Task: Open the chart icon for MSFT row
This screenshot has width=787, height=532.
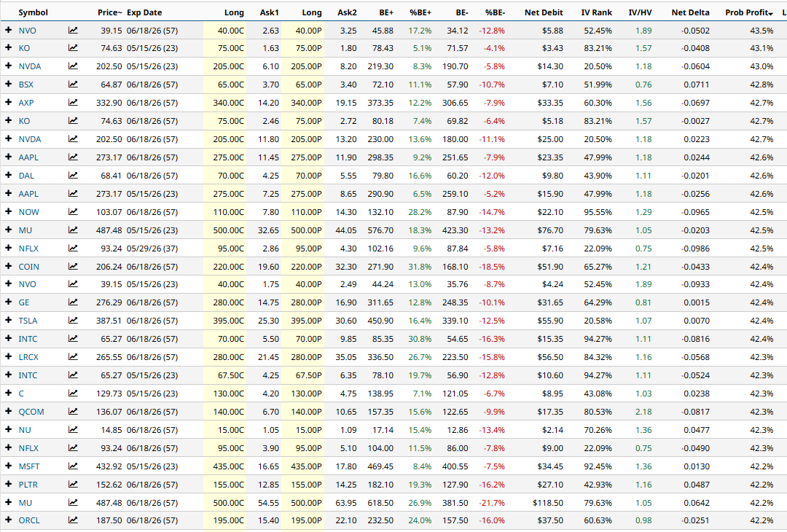Action: [x=73, y=466]
